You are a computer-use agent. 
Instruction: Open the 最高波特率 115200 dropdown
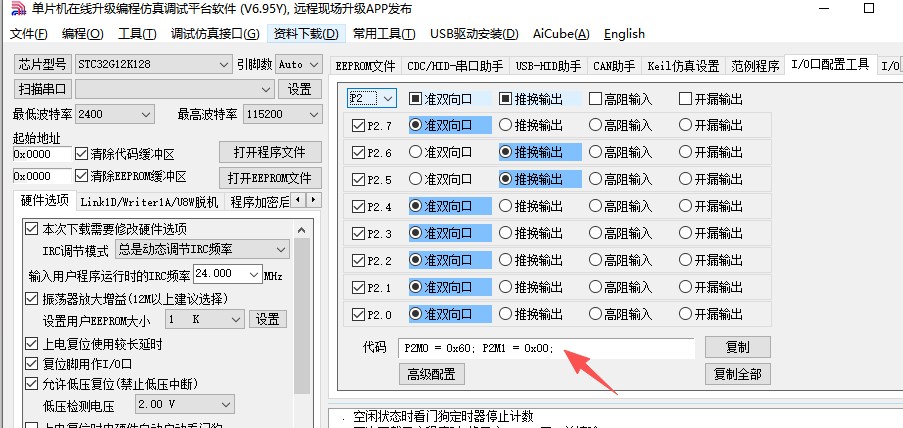[x=282, y=114]
